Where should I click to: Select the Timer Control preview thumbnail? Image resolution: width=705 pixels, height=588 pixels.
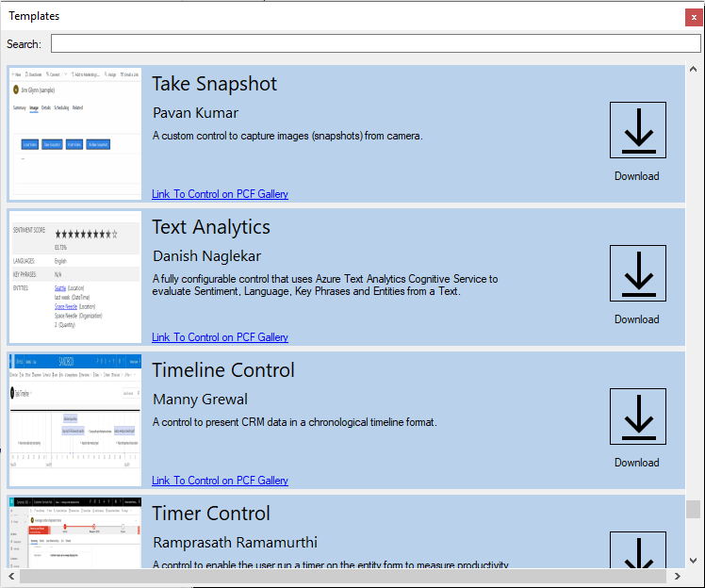(x=75, y=533)
